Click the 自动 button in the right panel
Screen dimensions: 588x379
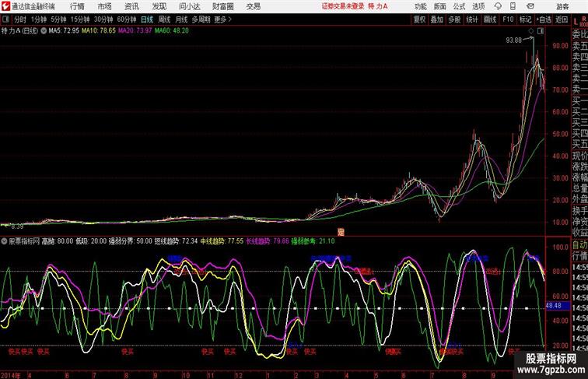(579, 245)
